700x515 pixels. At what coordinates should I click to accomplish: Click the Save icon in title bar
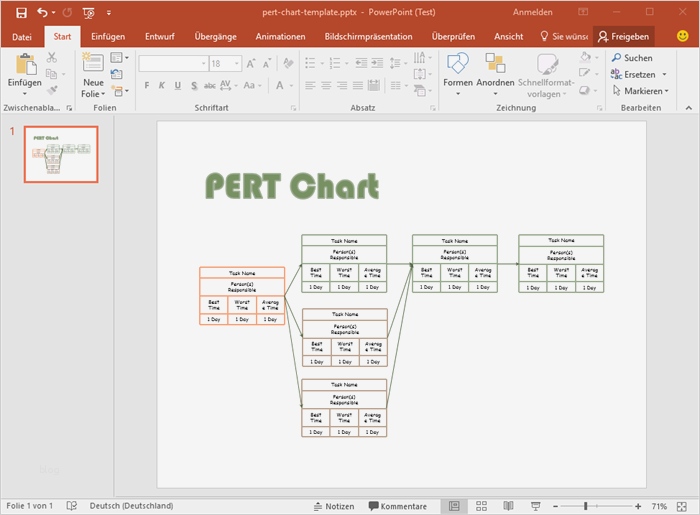point(21,12)
